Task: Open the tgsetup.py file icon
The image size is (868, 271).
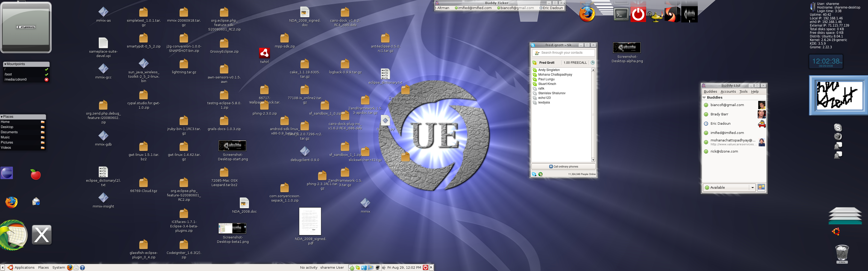Action: 385,120
